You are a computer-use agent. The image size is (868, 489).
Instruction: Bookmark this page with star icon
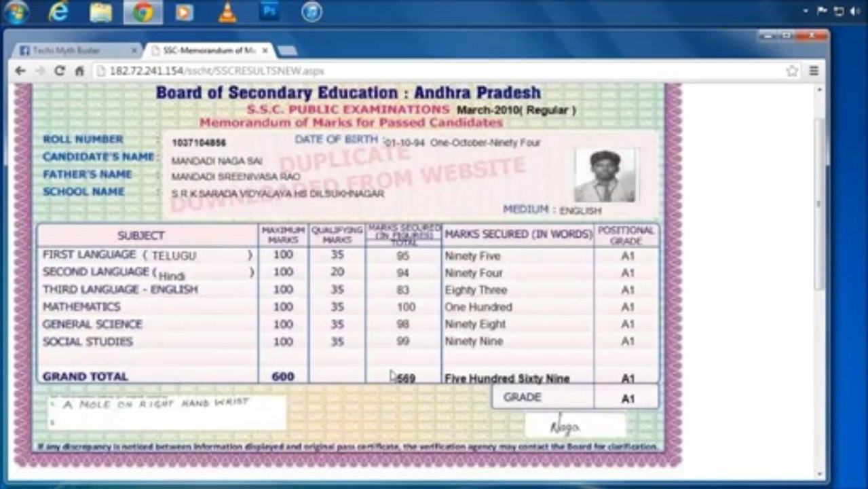pos(792,71)
